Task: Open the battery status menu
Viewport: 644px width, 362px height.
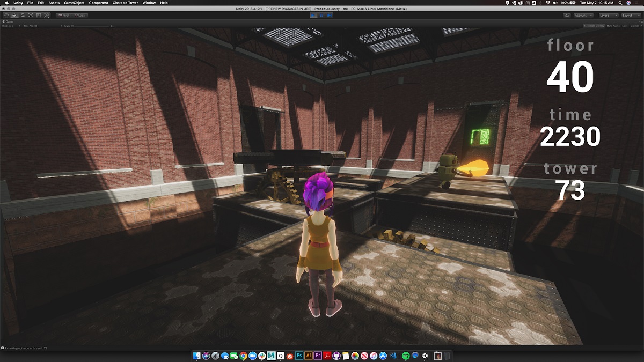Action: point(568,3)
